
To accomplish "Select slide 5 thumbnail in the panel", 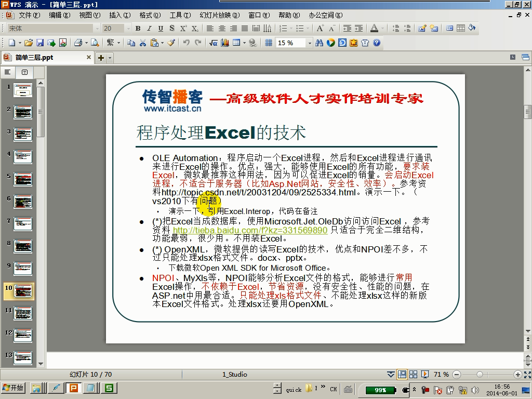I will point(22,179).
